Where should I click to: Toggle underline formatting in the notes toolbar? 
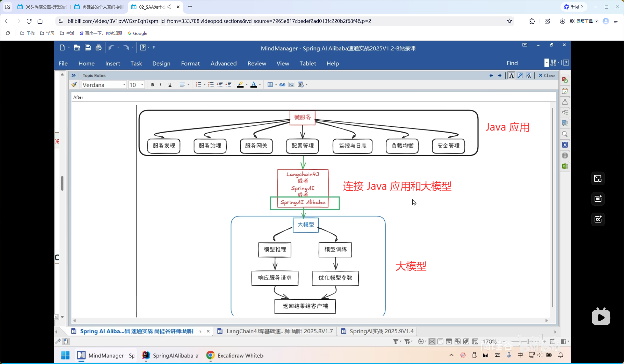point(170,84)
